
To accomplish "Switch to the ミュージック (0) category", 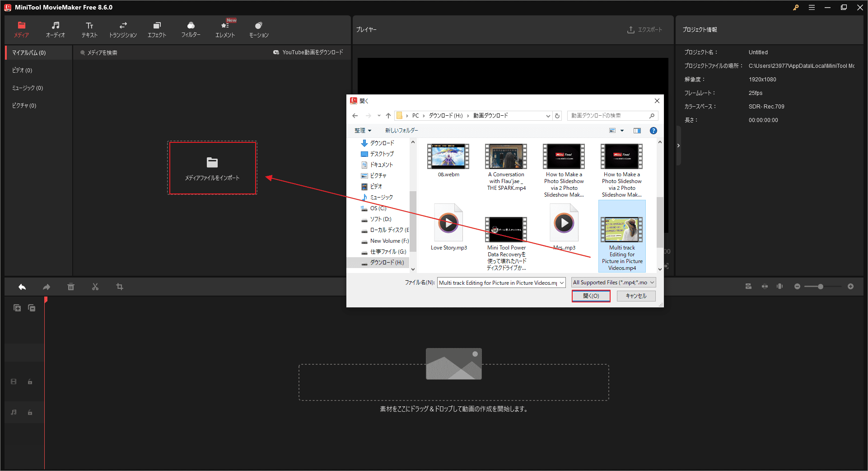I will point(27,88).
